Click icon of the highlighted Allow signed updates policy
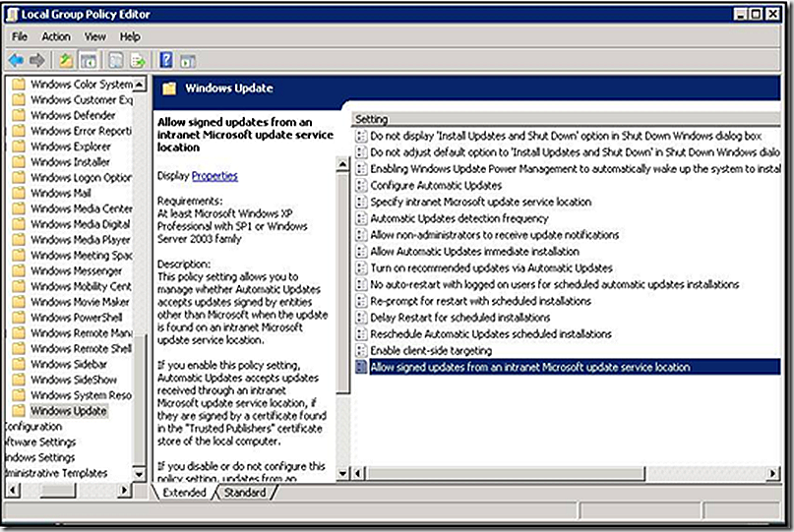The image size is (794, 532). 361,367
